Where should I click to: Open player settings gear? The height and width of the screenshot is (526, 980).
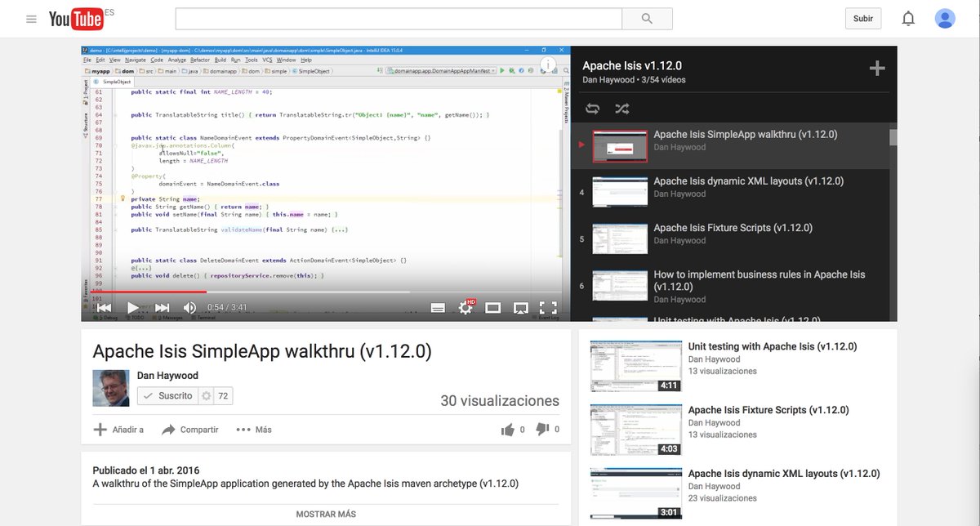click(x=466, y=308)
